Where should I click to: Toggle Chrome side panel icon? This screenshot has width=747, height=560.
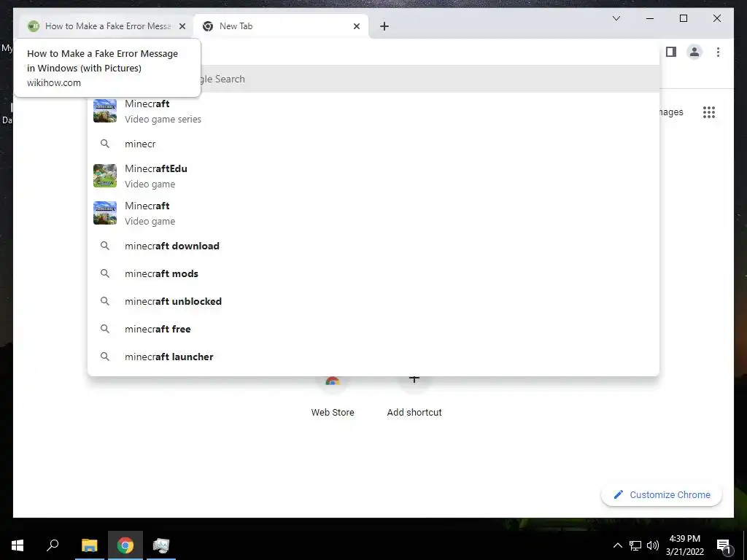click(671, 52)
